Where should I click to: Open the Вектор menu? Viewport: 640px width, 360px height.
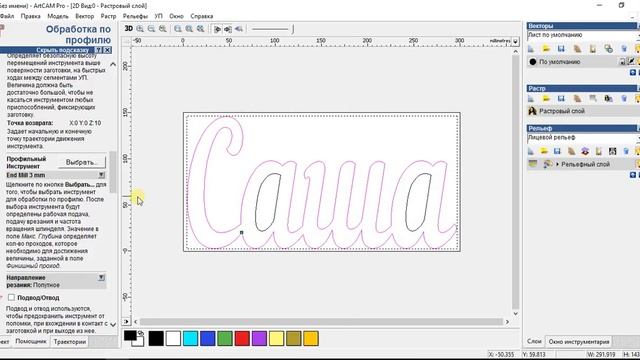coord(84,16)
